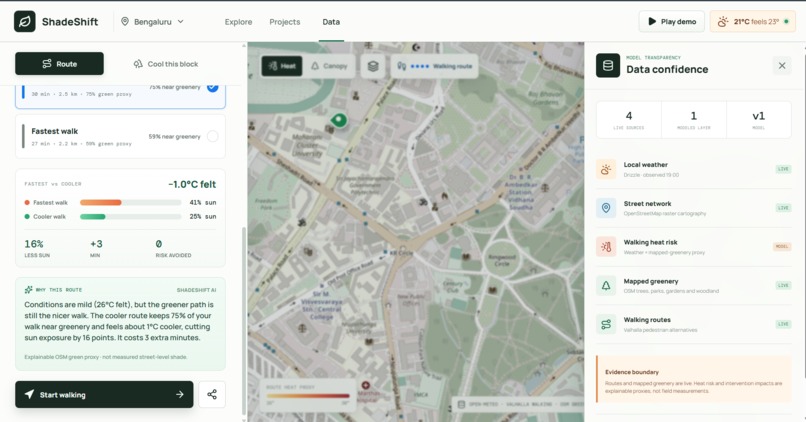Click the Walking routes row title

(647, 320)
